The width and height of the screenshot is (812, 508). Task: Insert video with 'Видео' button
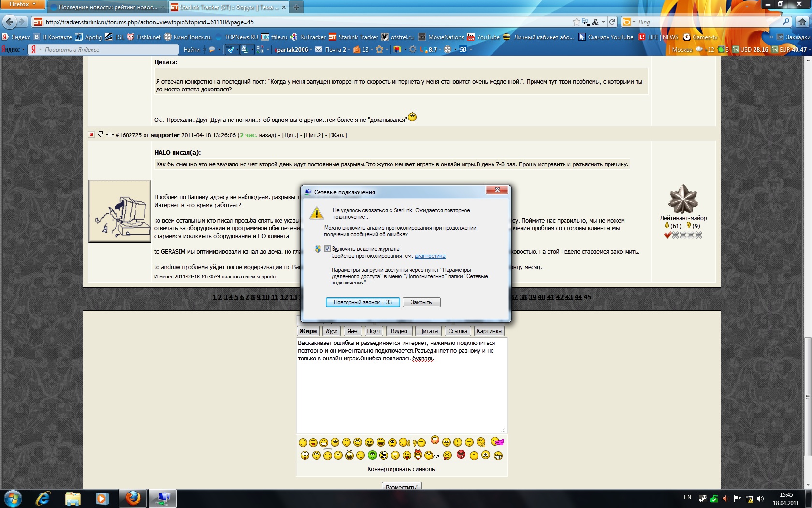tap(399, 331)
